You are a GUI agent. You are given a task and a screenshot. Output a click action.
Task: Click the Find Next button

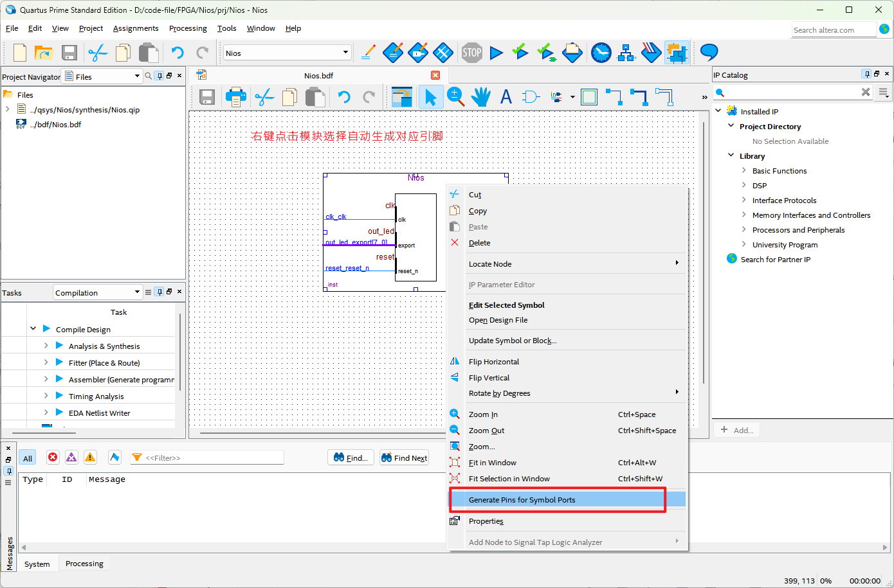404,458
